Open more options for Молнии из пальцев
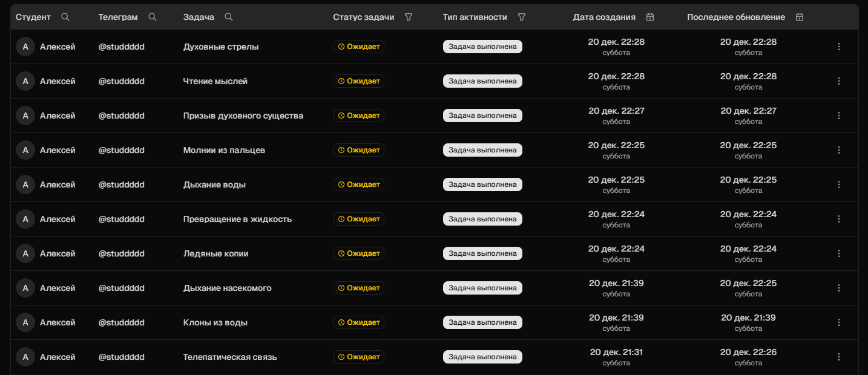Image resolution: width=868 pixels, height=375 pixels. (839, 150)
